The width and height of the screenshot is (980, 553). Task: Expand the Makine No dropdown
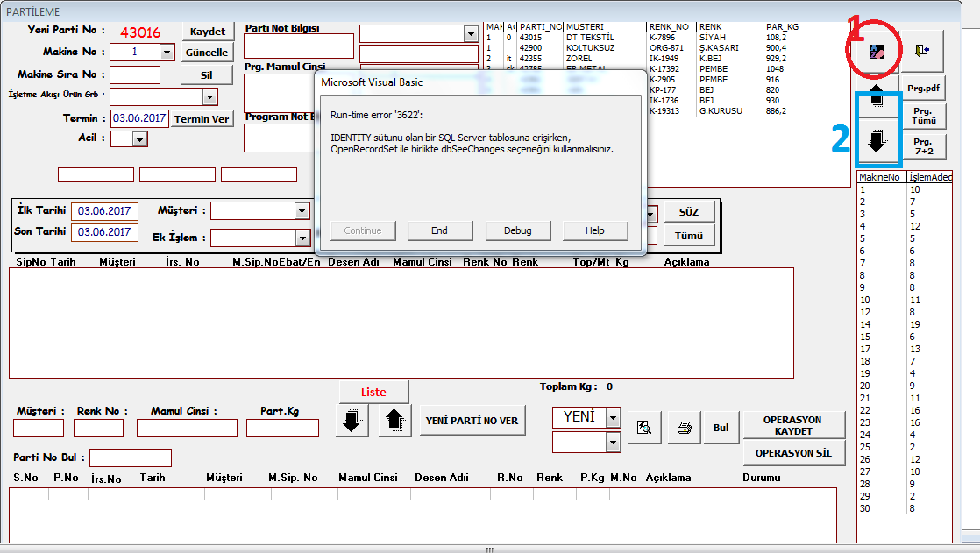[x=167, y=53]
